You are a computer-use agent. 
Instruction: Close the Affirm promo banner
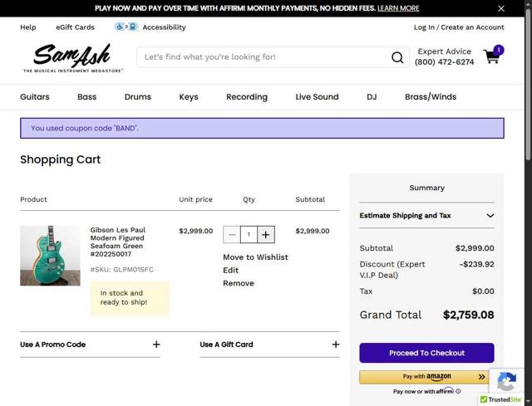501,8
